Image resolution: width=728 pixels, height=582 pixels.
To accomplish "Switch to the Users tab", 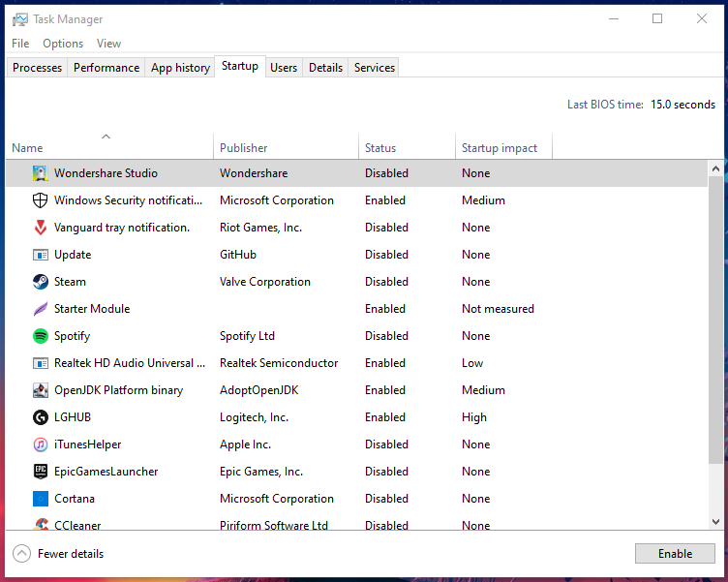I will [x=284, y=68].
